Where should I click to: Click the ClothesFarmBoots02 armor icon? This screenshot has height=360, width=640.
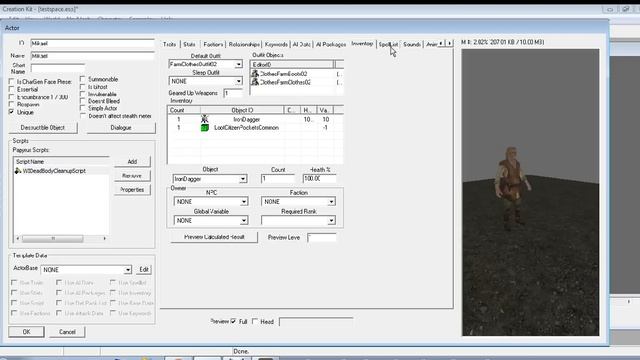pos(255,73)
